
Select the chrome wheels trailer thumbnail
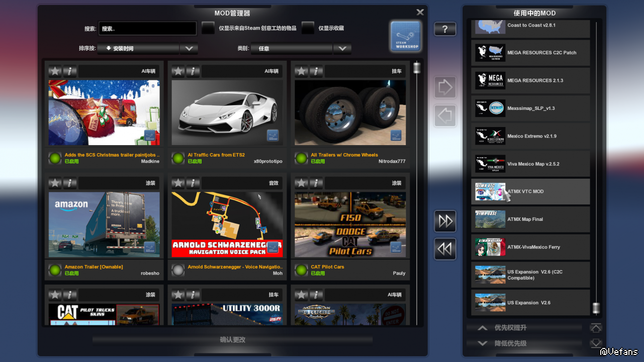[350, 112]
